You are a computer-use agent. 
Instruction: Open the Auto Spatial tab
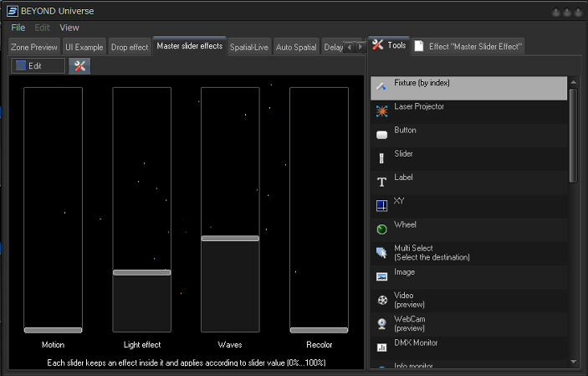(296, 48)
